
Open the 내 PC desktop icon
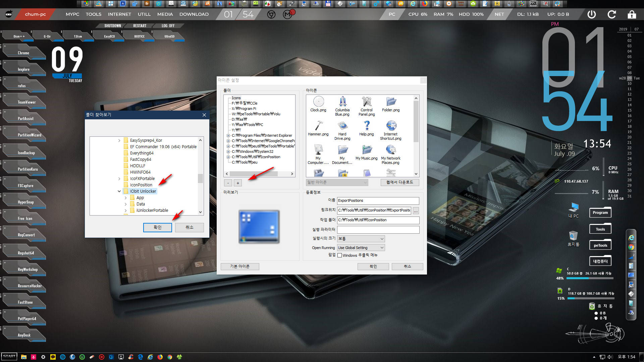coord(574,210)
